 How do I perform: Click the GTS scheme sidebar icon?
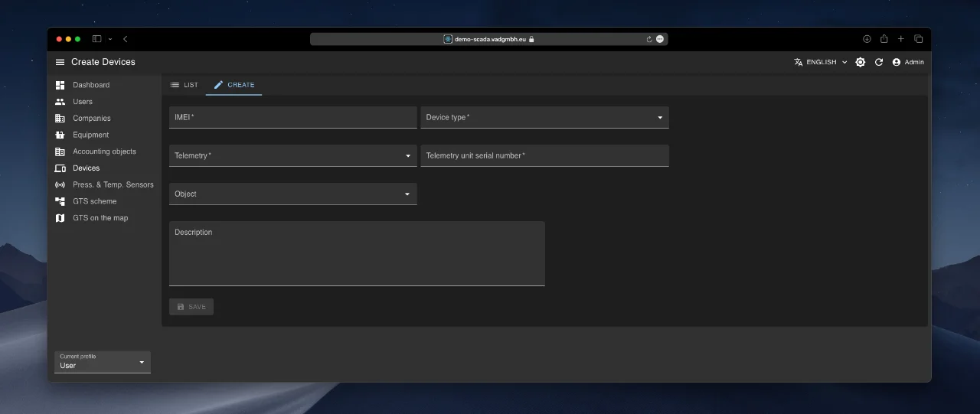60,201
